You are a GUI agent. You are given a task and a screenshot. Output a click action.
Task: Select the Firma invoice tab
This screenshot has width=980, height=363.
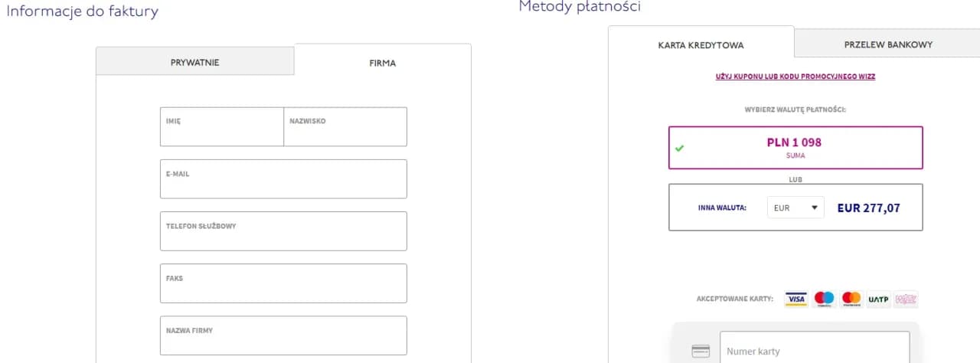382,63
